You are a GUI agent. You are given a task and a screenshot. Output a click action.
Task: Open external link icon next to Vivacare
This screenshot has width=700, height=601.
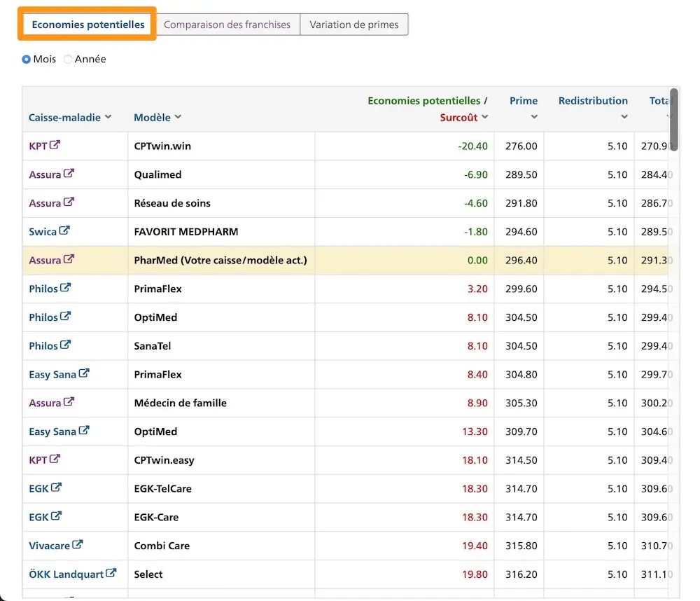tap(78, 545)
